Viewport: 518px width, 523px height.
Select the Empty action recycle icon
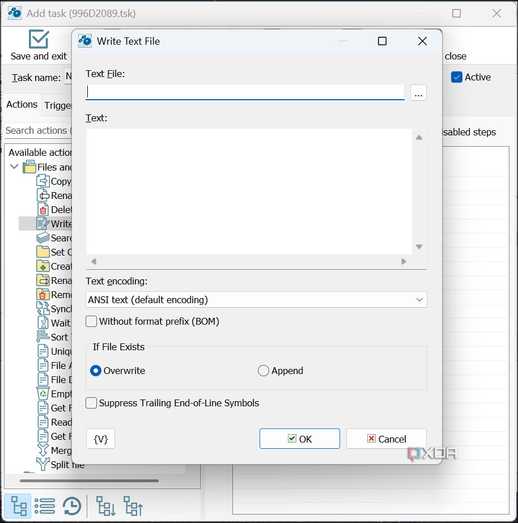43,394
